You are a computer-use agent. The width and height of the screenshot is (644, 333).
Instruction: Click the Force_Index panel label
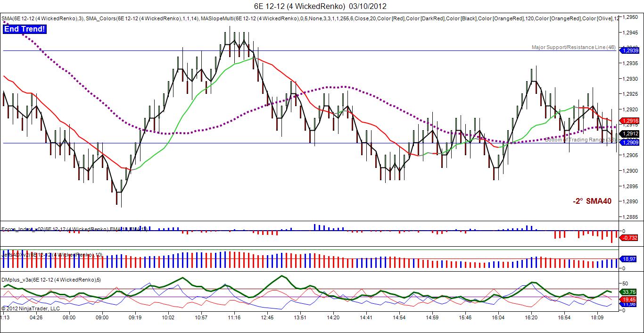coord(74,229)
